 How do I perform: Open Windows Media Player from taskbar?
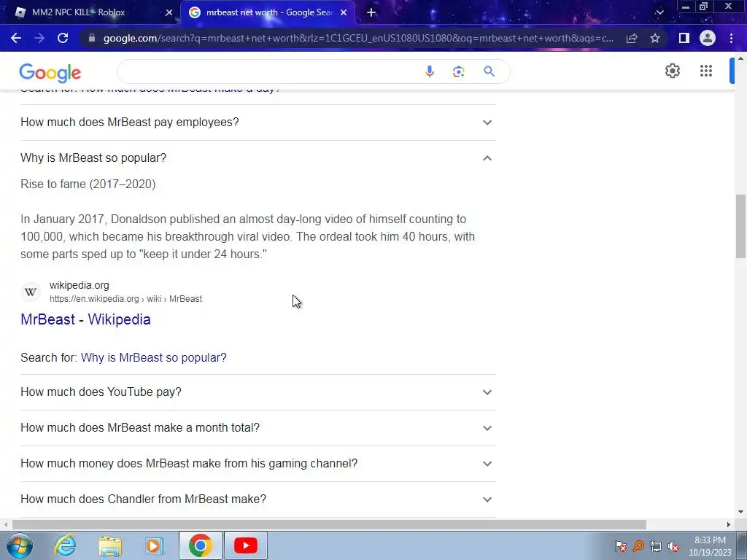click(154, 545)
